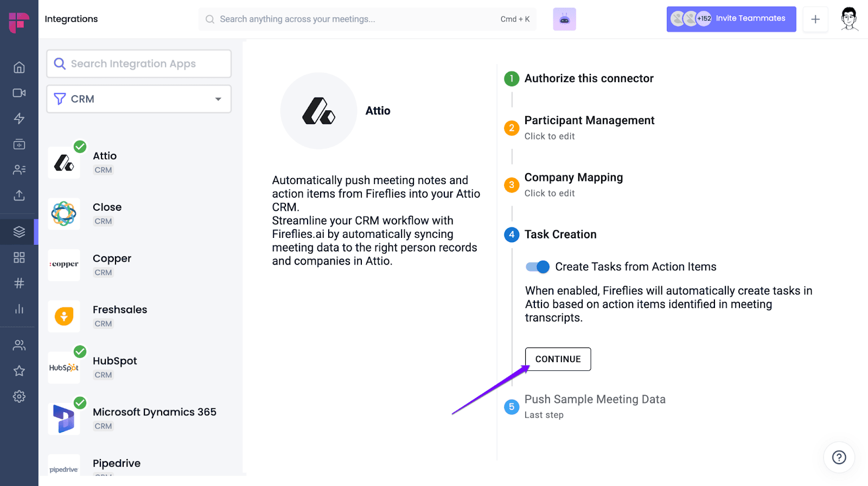Click the 'Last step' label
This screenshot has width=868, height=486.
pos(544,415)
